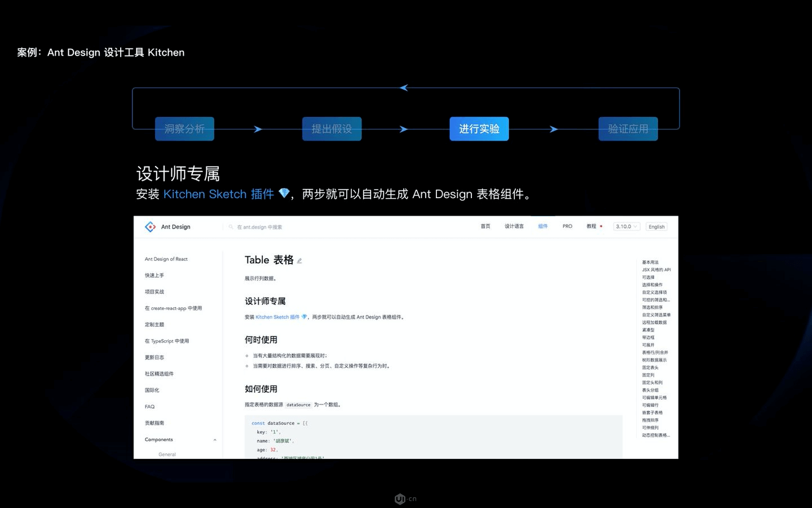Click the large diamond icon after Kitchen Sketch 插件
The image size is (812, 508).
[284, 194]
